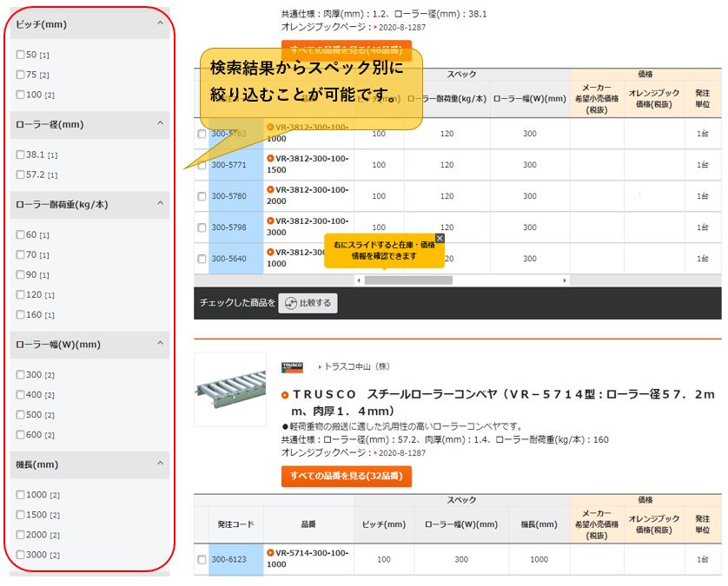Check the 300 roller width checkbox
The image size is (728, 586).
coord(20,374)
